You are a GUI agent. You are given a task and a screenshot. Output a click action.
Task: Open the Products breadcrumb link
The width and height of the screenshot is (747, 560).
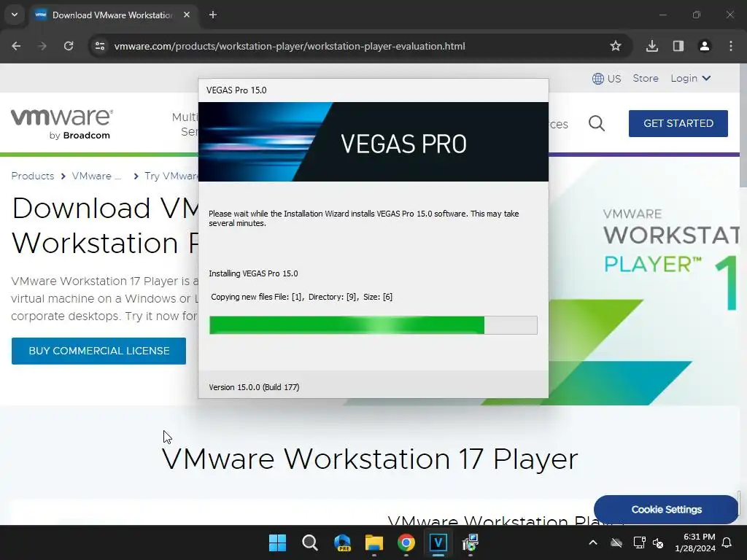(x=33, y=176)
